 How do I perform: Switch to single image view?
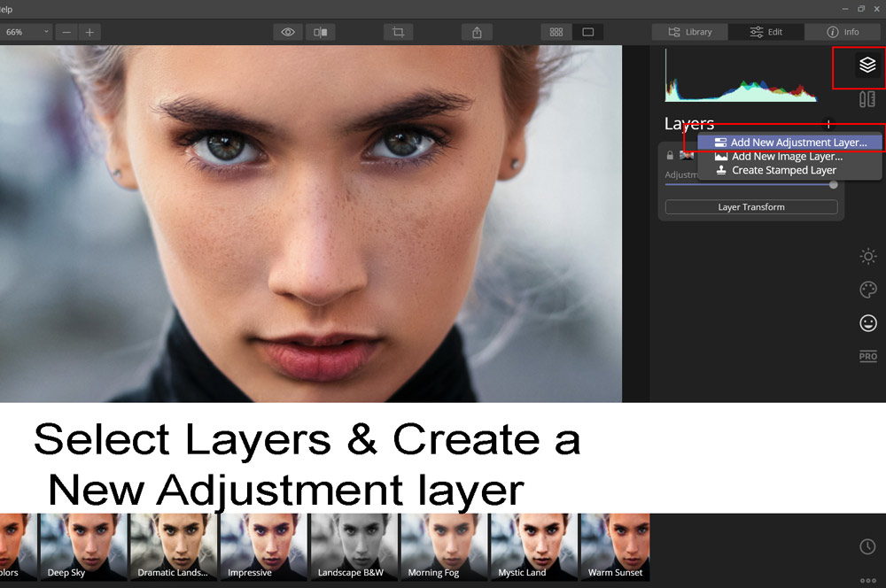(x=587, y=32)
